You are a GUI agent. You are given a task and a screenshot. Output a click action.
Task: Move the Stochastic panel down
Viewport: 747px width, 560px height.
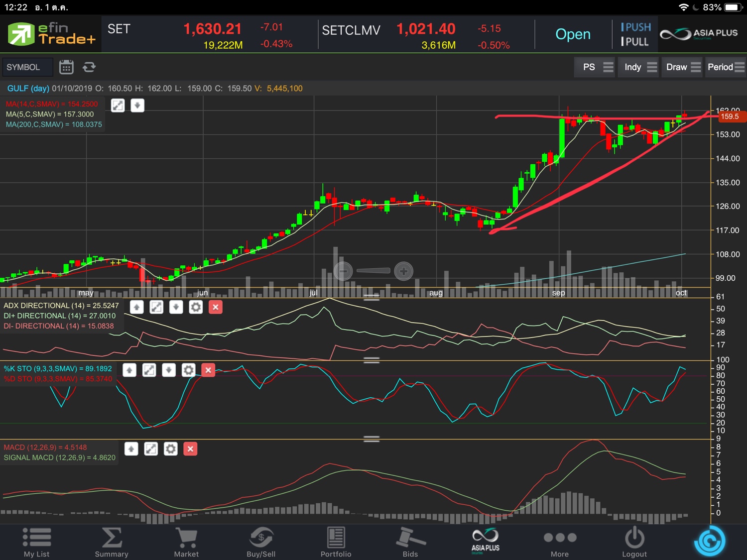[169, 370]
